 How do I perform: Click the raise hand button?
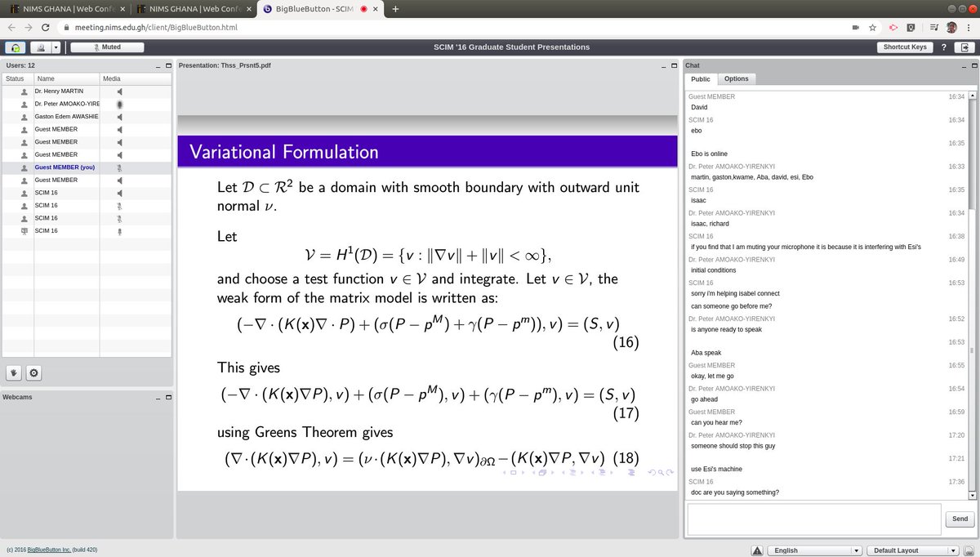click(x=14, y=372)
